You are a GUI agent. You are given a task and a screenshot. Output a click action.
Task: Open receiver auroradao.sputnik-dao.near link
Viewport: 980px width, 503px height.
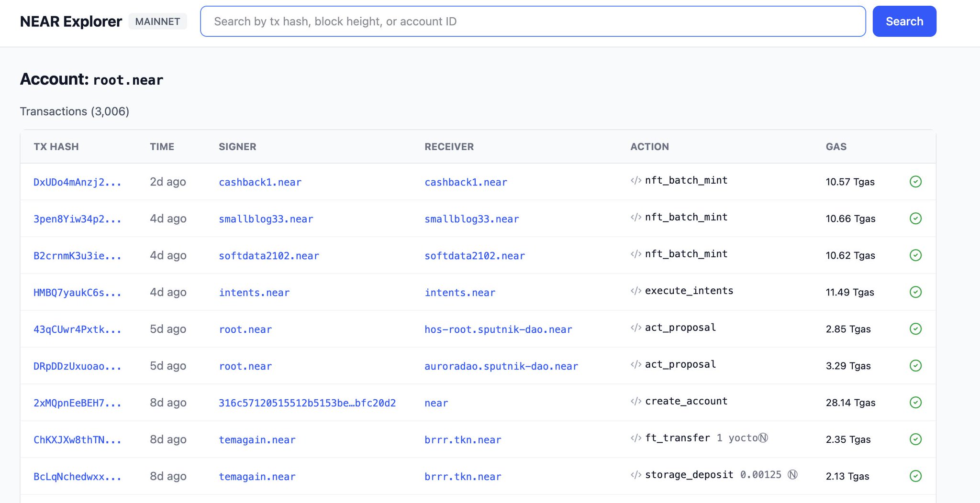[x=501, y=366]
